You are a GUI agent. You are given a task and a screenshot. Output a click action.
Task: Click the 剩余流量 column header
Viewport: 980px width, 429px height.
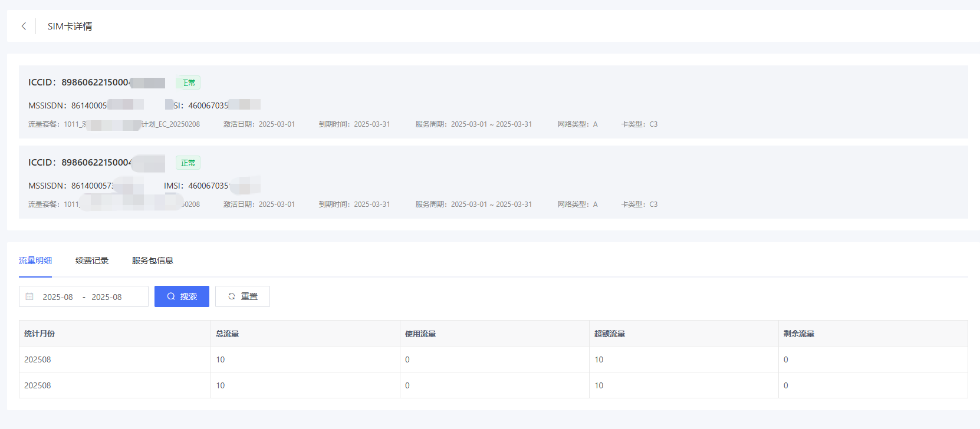(798, 334)
